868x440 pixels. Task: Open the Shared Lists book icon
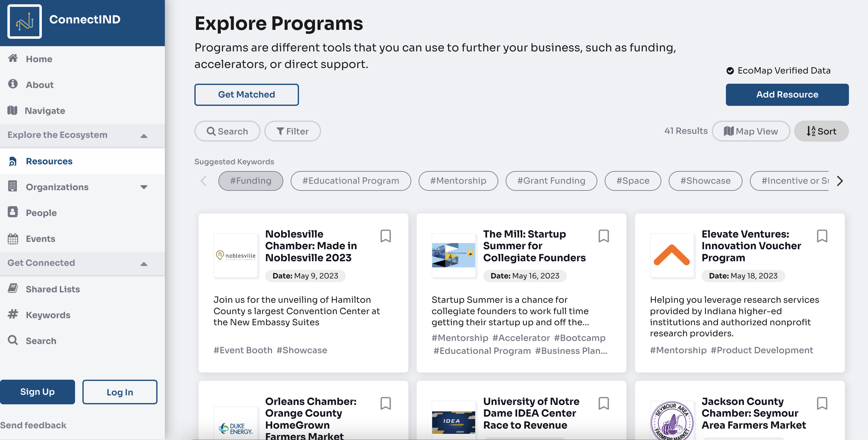click(13, 288)
